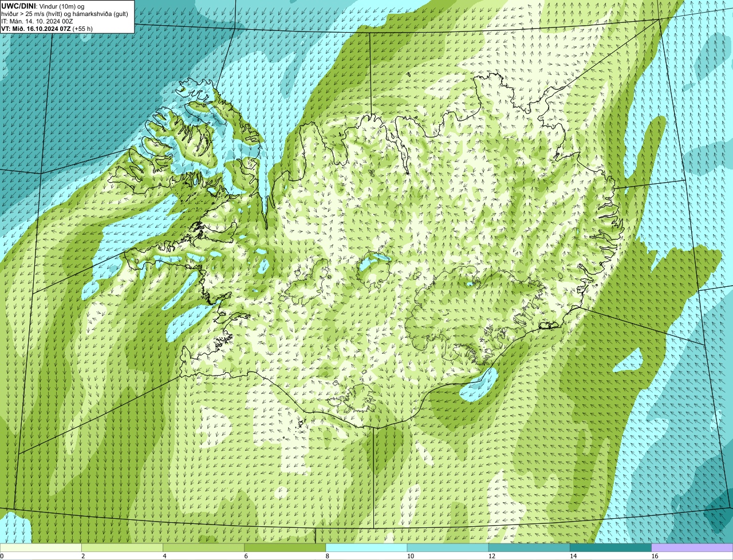Image resolution: width=733 pixels, height=560 pixels.
Task: Click the '14' legend scale label
Action: pyautogui.click(x=573, y=556)
